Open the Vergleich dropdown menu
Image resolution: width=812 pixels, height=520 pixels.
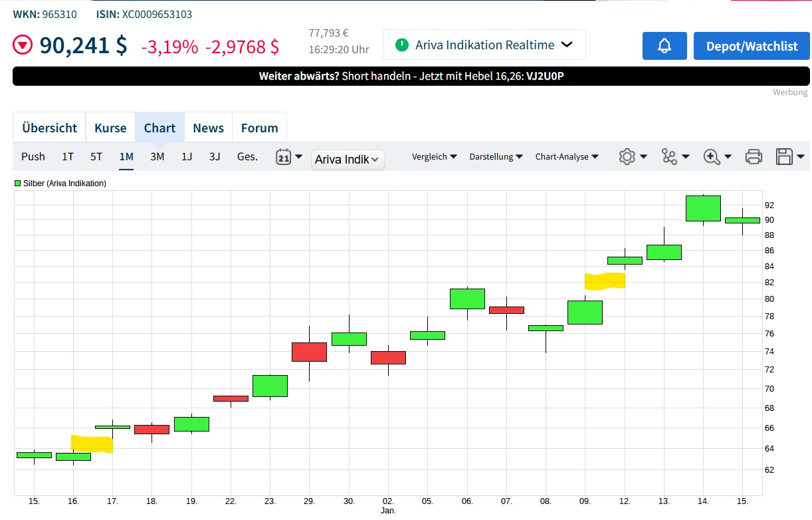[x=434, y=157]
